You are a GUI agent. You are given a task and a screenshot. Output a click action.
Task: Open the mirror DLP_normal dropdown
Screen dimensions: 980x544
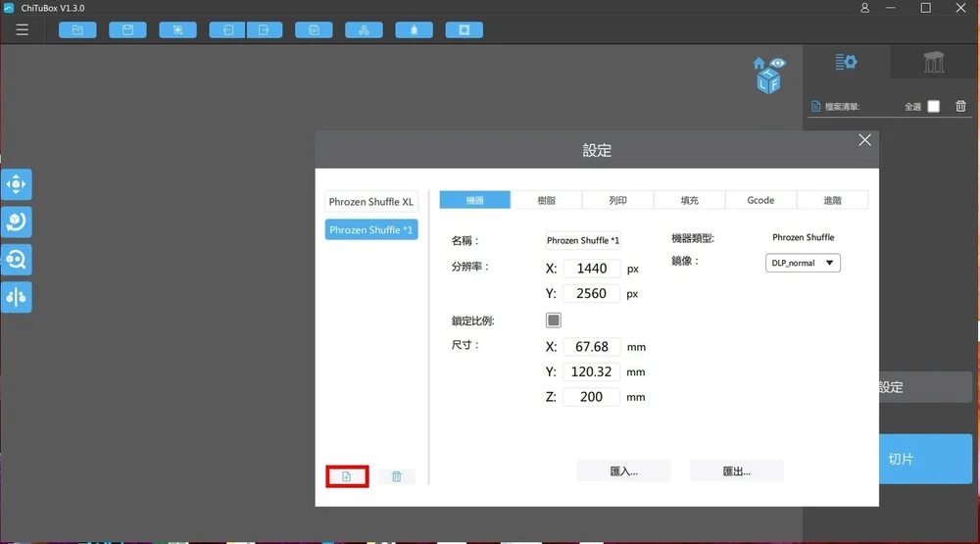pos(803,263)
